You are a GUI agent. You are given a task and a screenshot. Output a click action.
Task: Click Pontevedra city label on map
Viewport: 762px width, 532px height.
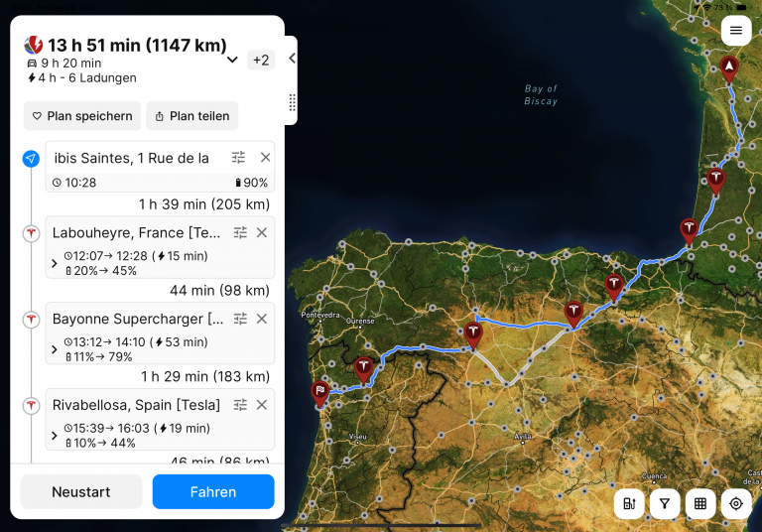click(x=319, y=315)
